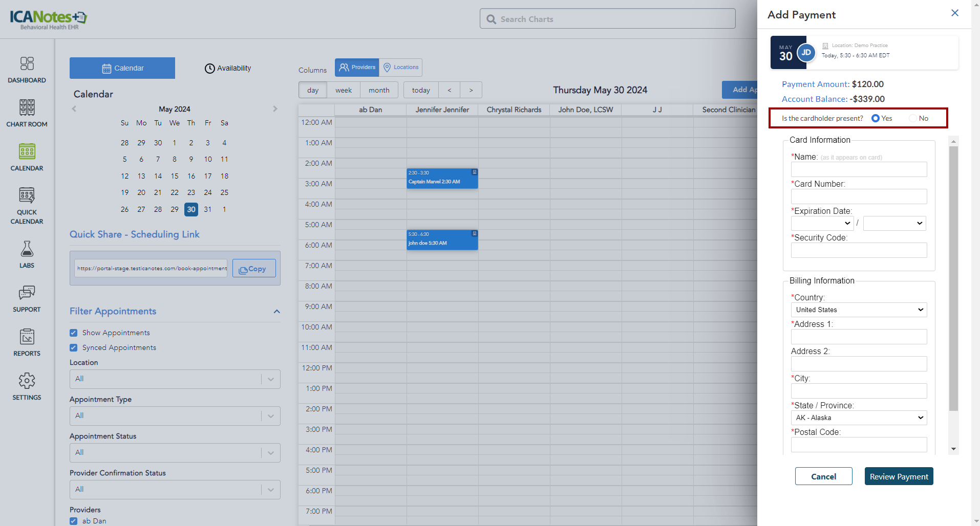
Task: Select No for cardholder present
Action: coord(913,118)
